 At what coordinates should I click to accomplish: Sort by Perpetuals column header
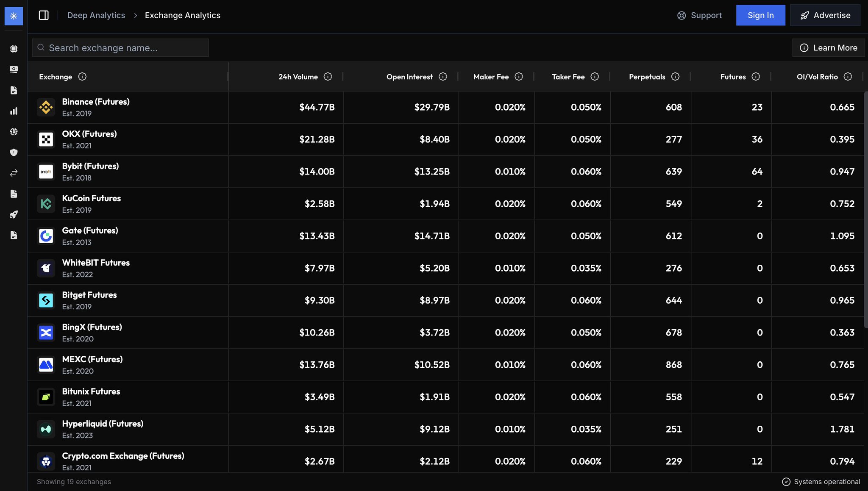pos(647,77)
